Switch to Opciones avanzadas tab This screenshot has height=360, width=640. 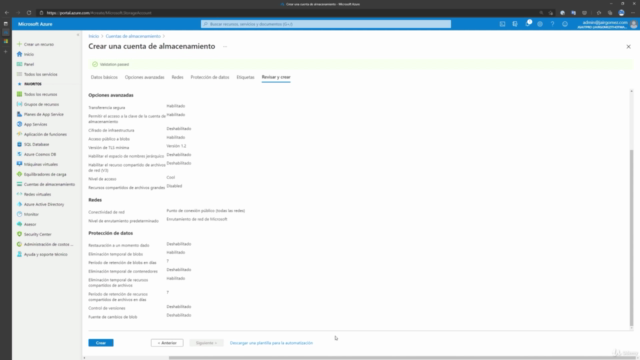pos(144,77)
